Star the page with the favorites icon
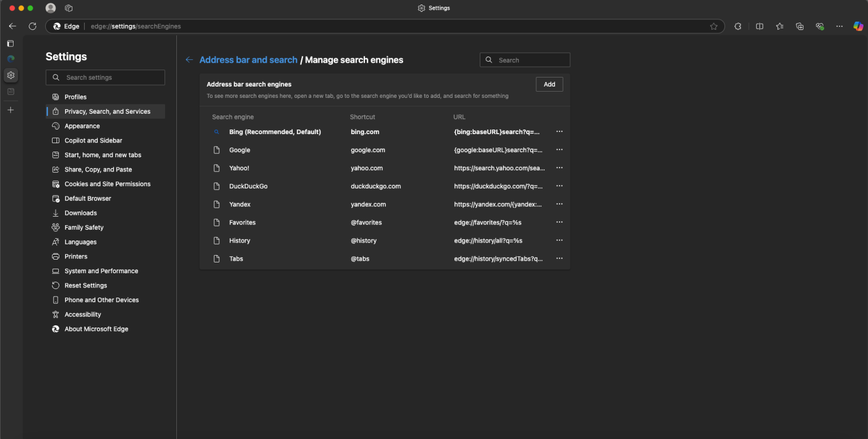Screen dimensions: 868x439 click(x=714, y=26)
